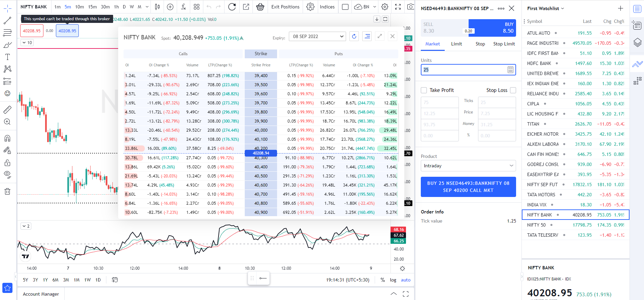Switch to the Limit order tab
The height and width of the screenshot is (300, 644).
coord(456,44)
